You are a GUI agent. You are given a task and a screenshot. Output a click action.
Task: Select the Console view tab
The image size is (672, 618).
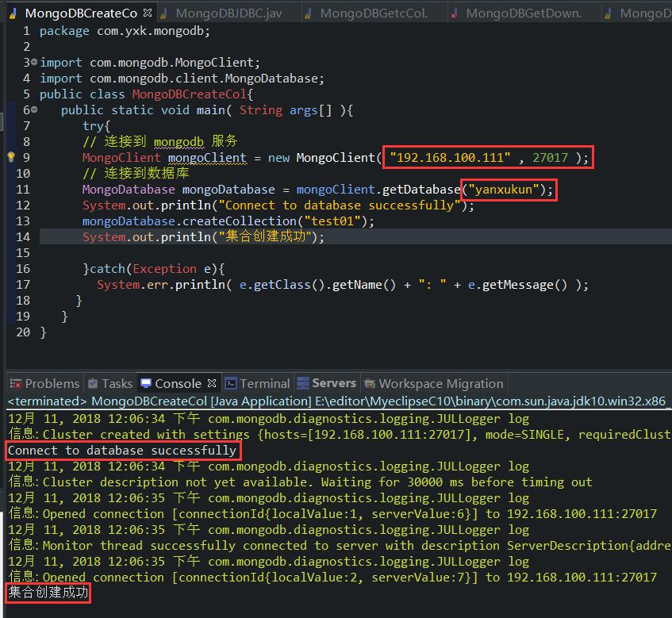178,383
